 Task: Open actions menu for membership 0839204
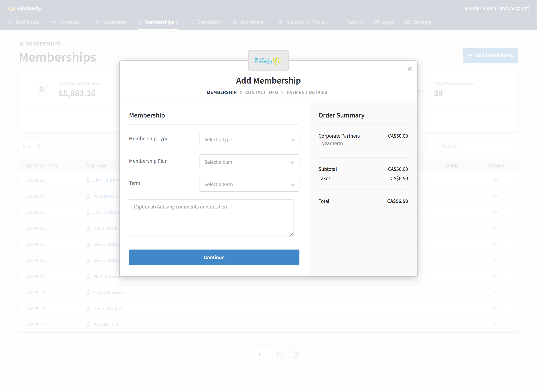[496, 196]
